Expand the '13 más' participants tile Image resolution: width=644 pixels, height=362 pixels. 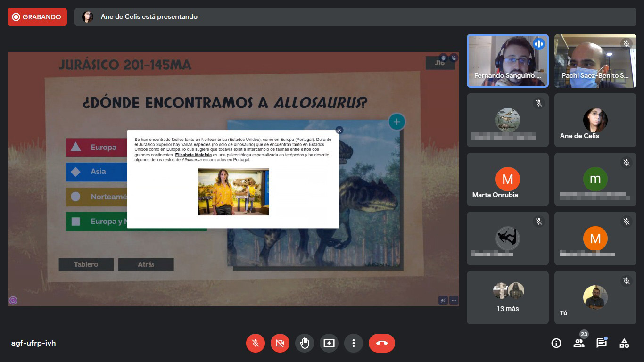(x=508, y=297)
